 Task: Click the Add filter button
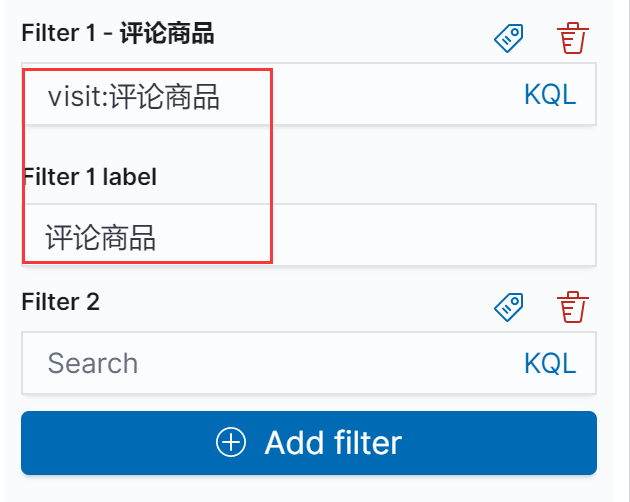(x=309, y=443)
